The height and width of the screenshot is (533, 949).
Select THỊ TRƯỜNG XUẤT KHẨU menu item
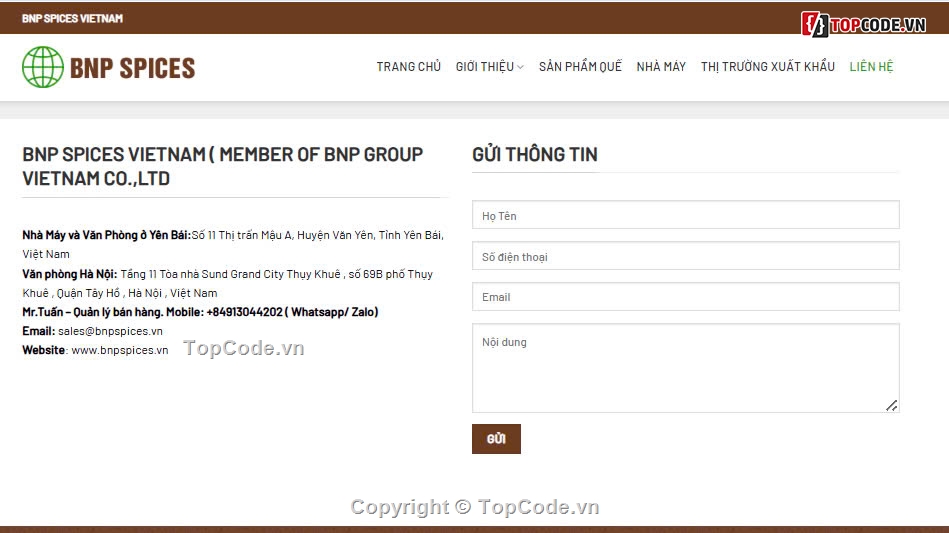(x=767, y=67)
